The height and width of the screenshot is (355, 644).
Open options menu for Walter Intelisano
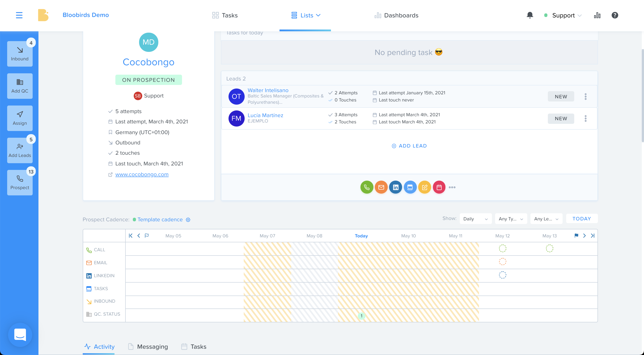click(x=585, y=97)
